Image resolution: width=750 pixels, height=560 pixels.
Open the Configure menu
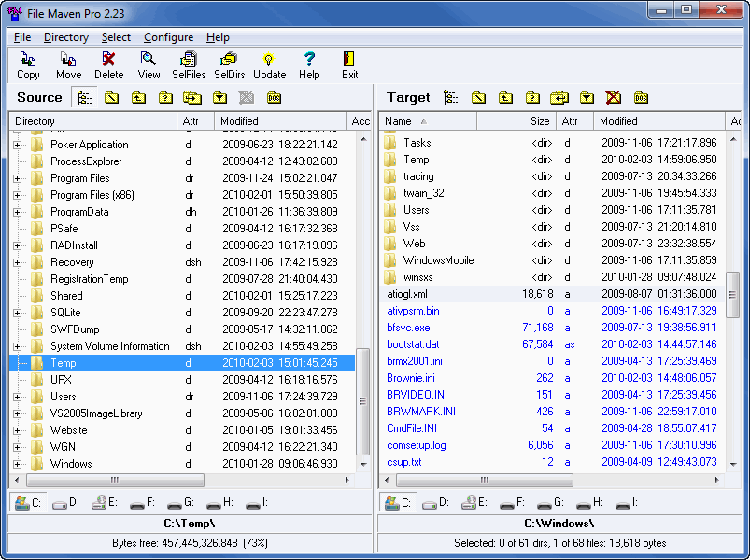[168, 37]
